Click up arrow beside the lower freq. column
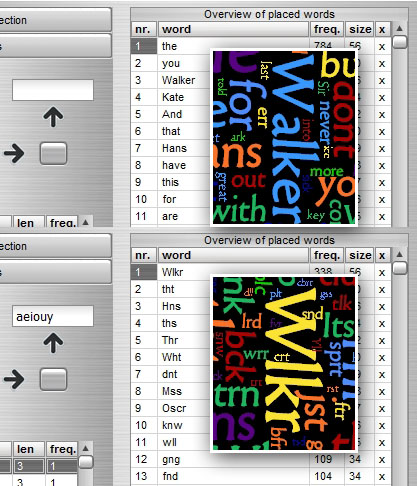This screenshot has width=417, height=486. [x=86, y=448]
